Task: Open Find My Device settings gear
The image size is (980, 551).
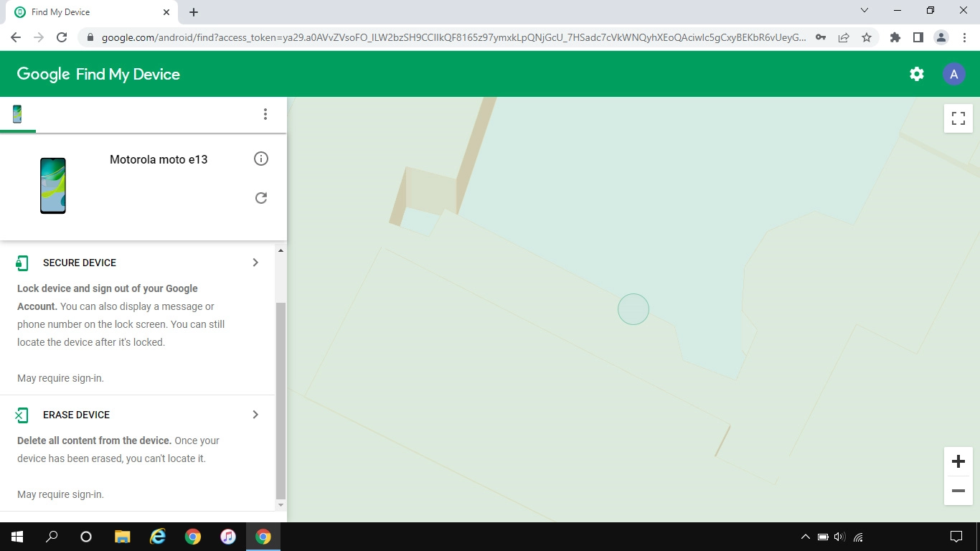Action: click(x=916, y=74)
